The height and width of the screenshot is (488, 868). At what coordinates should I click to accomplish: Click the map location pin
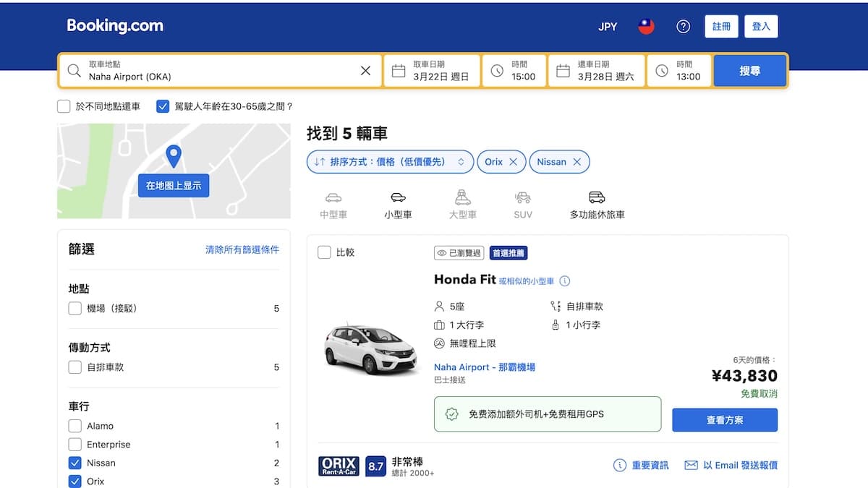[174, 156]
